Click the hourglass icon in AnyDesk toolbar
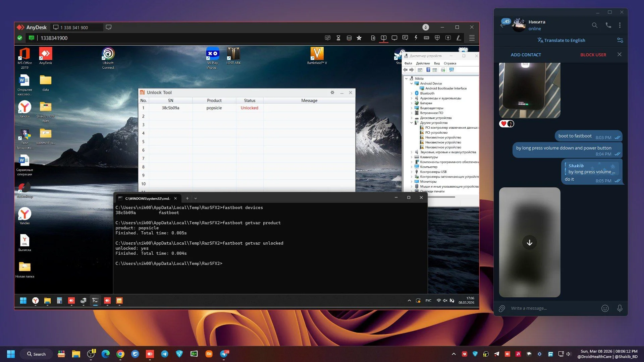The image size is (644, 362). click(338, 38)
